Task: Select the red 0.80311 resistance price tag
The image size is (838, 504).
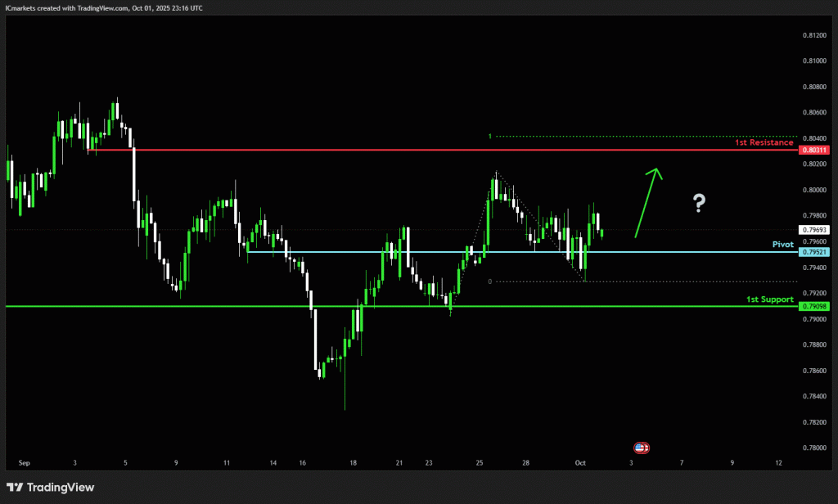Action: [x=815, y=151]
